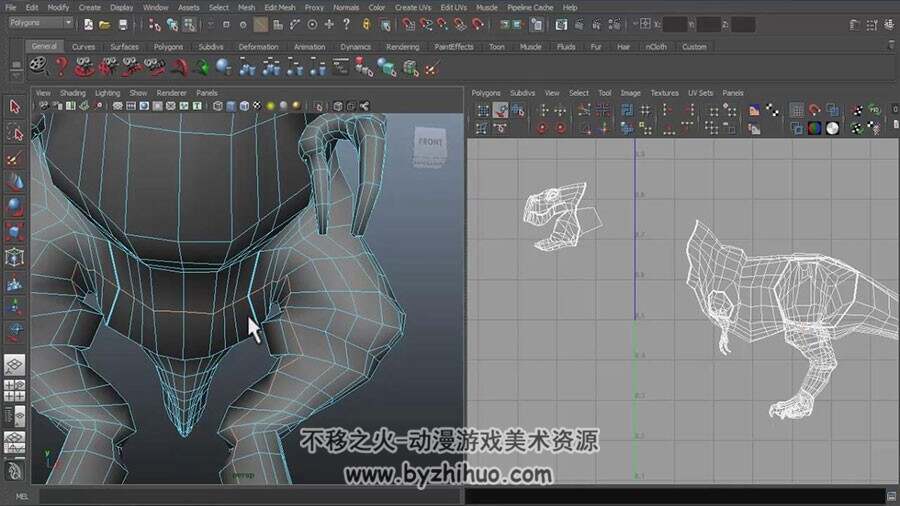Click the MEL command line input
This screenshot has width=900, height=506.
tap(249, 496)
